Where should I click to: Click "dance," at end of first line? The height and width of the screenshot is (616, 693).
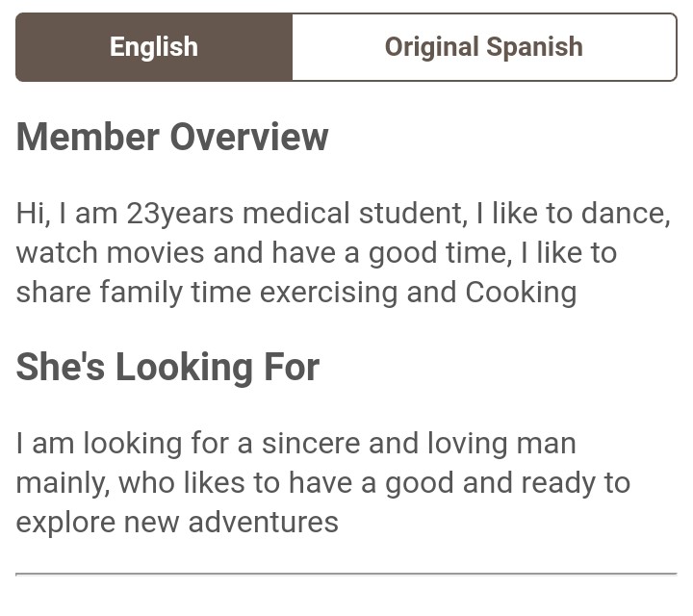626,214
